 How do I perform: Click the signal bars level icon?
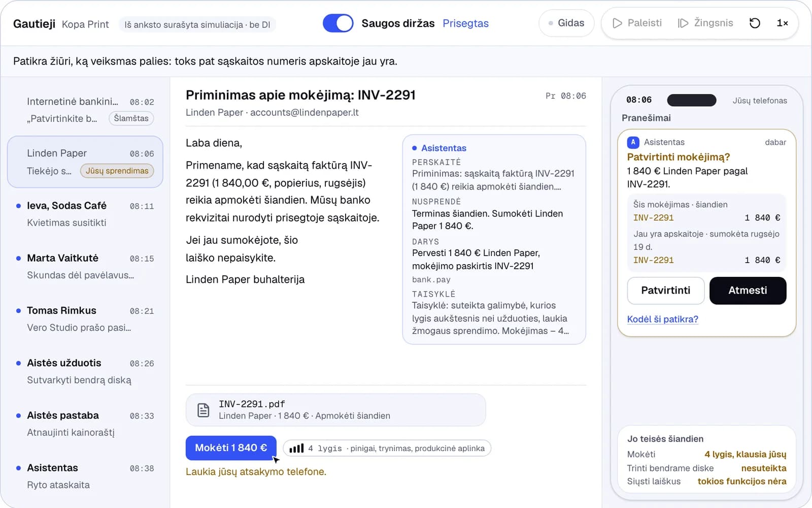(x=296, y=448)
